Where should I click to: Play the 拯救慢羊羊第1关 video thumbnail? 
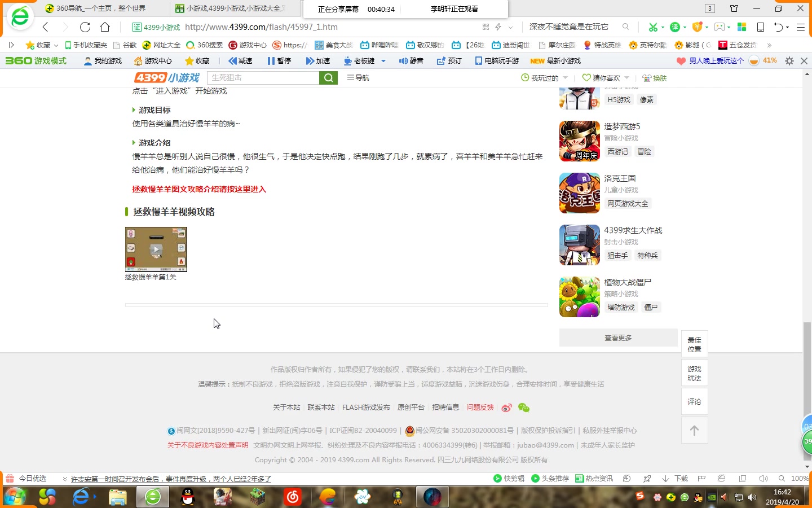156,249
